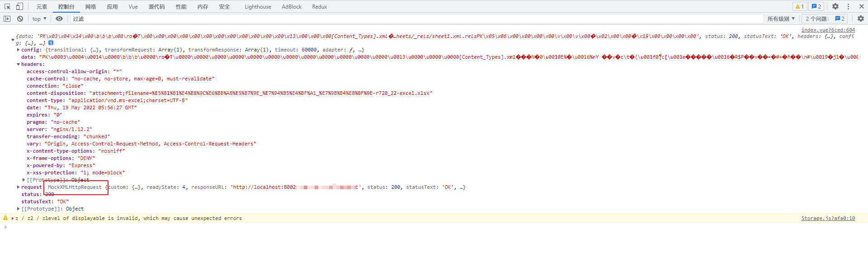Switch to the AdBlock tab

tap(292, 6)
